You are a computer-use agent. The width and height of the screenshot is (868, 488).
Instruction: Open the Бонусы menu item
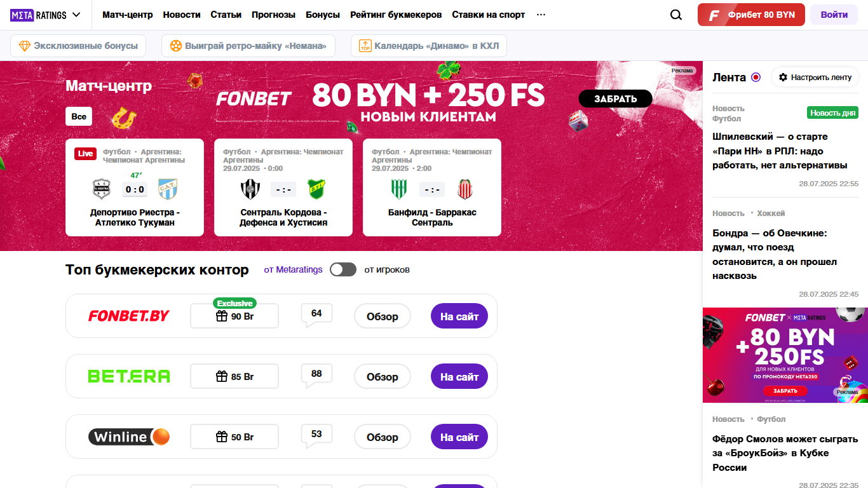[x=323, y=15]
